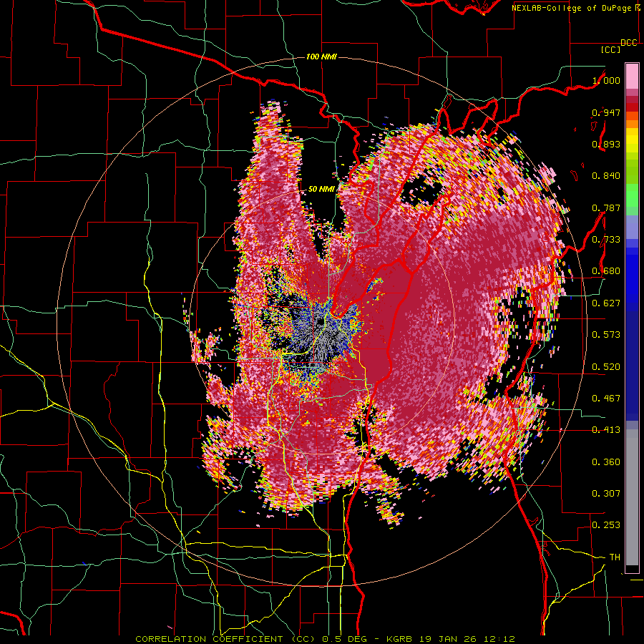Click the 0.733 scale value

point(606,240)
